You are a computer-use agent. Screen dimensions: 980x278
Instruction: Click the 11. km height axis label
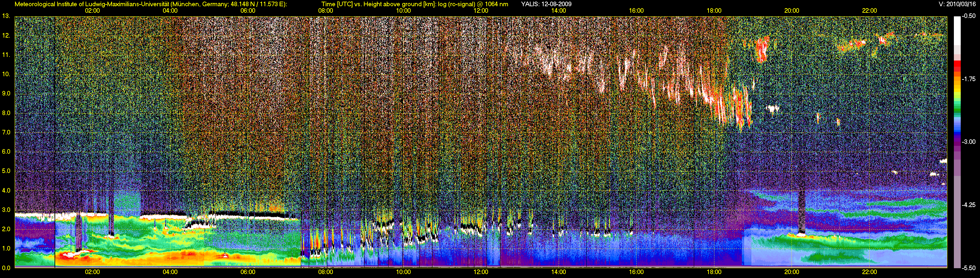(x=6, y=55)
